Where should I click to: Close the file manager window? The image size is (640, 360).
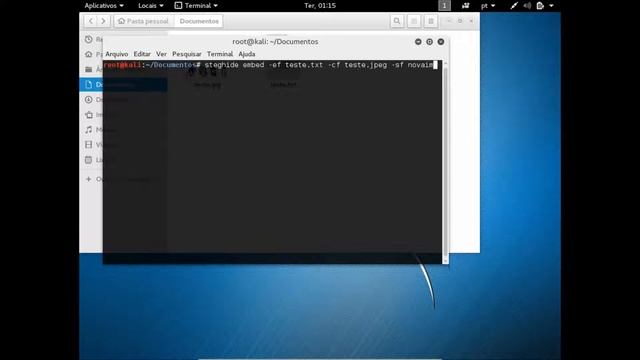point(471,21)
